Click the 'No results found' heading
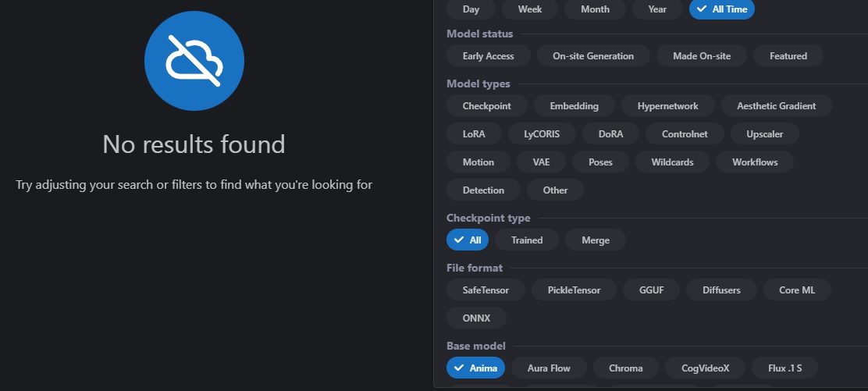The width and height of the screenshot is (868, 391). click(x=194, y=144)
